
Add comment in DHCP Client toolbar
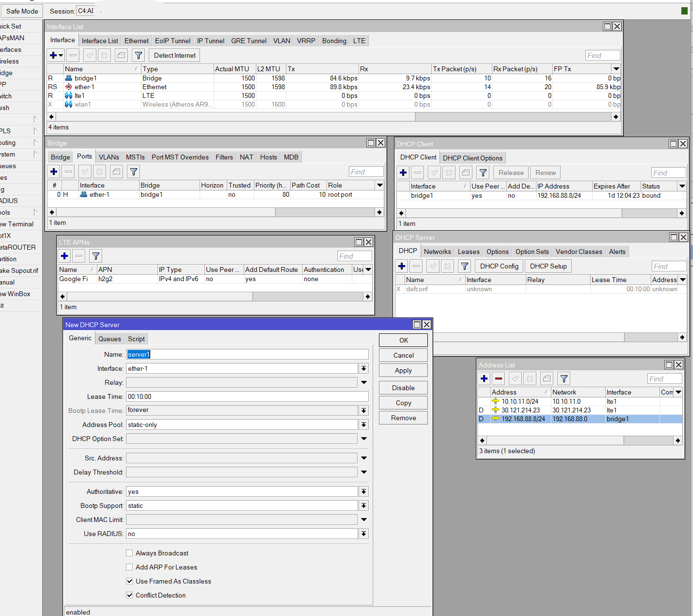[x=466, y=173]
